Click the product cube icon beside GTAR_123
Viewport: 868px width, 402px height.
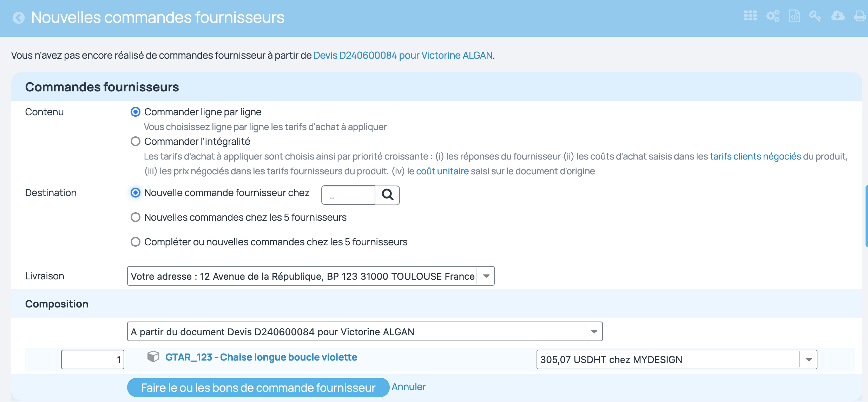pos(153,357)
